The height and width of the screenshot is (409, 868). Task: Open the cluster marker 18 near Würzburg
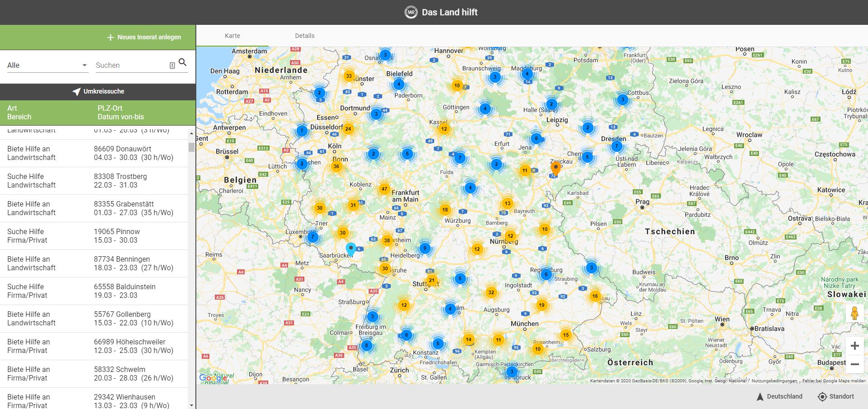[445, 210]
